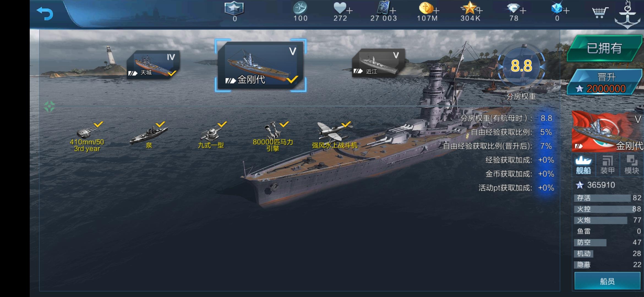Select the 泉 hull upgrade icon
The image size is (644, 297).
149,135
